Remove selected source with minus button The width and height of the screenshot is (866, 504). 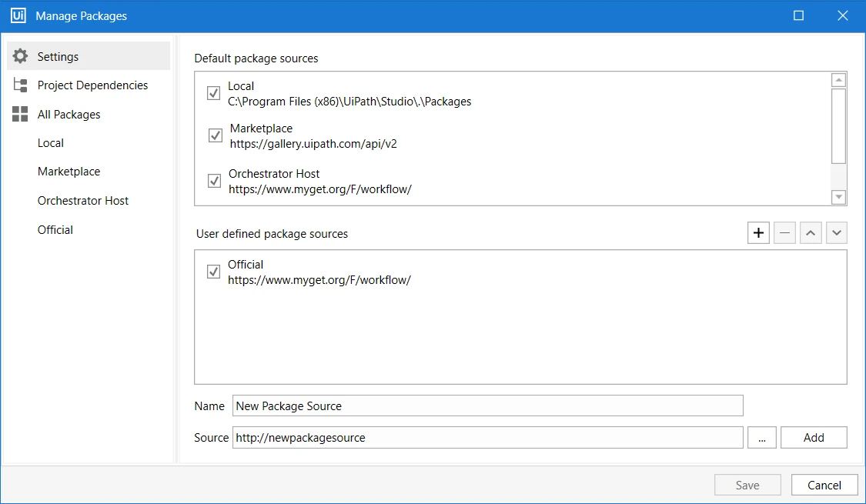[x=784, y=233]
